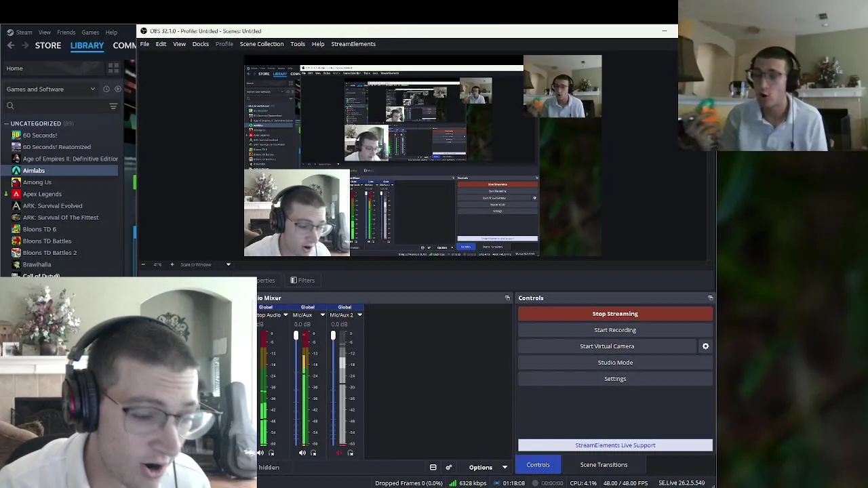Open Virtual Camera settings gear
The image size is (868, 488).
tap(705, 346)
